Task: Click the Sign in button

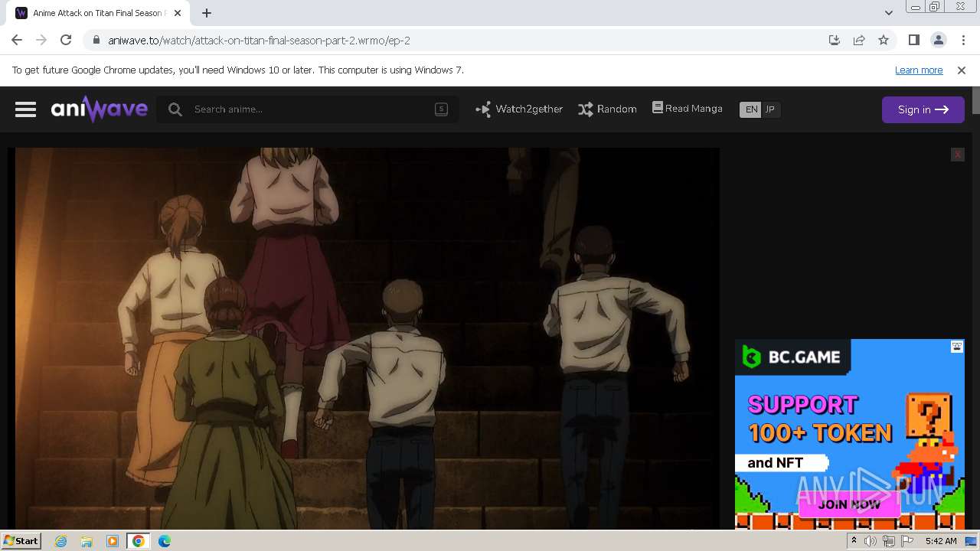Action: tap(923, 109)
